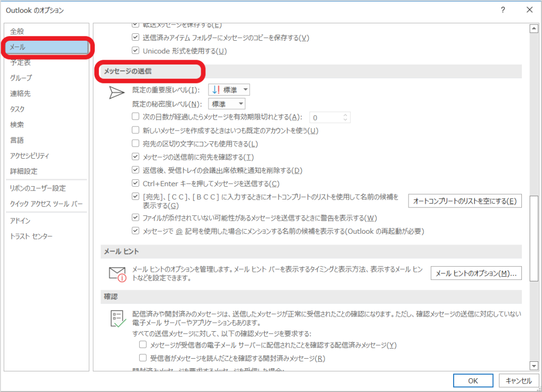
Task: Open 既定の重要度レベル dropdown
Action: pyautogui.click(x=229, y=90)
